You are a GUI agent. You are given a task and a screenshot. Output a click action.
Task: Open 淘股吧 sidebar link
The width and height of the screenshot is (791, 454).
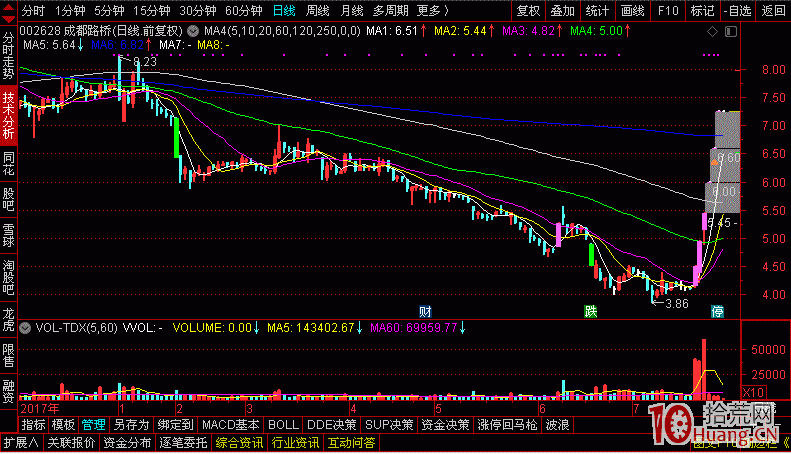click(8, 277)
